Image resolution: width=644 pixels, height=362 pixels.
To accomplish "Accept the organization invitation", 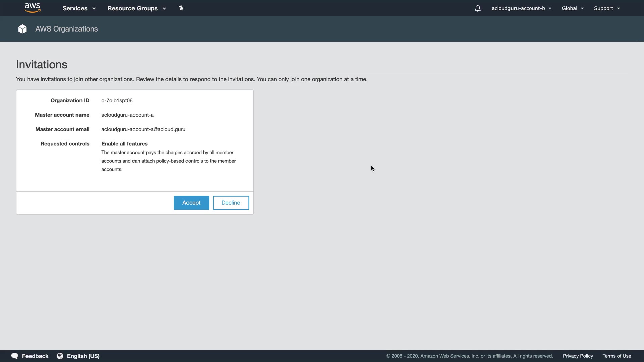I will (191, 203).
